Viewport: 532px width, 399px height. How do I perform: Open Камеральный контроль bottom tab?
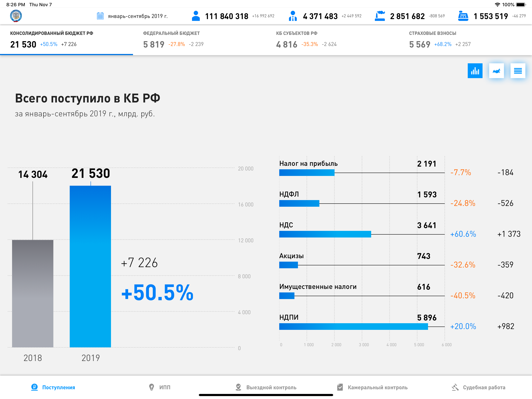(372, 387)
